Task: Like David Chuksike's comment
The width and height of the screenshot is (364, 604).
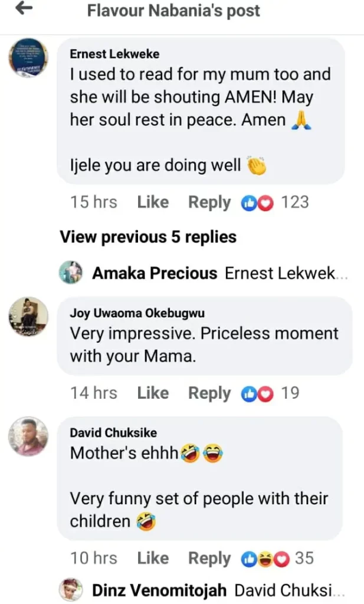Action: (153, 557)
